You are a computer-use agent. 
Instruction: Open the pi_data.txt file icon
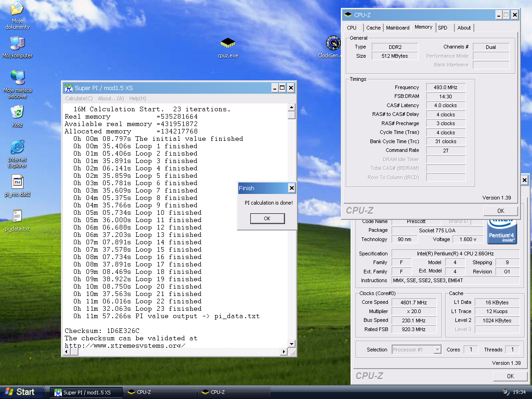(x=17, y=216)
